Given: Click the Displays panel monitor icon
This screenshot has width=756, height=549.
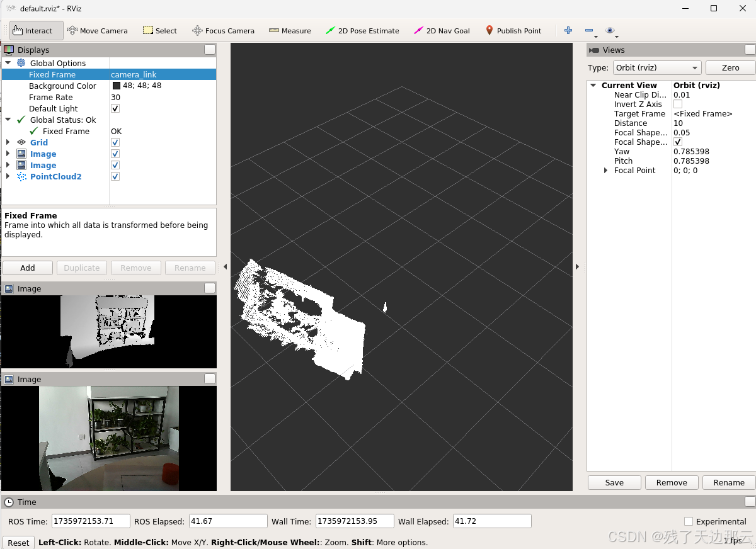Looking at the screenshot, I should pyautogui.click(x=9, y=50).
